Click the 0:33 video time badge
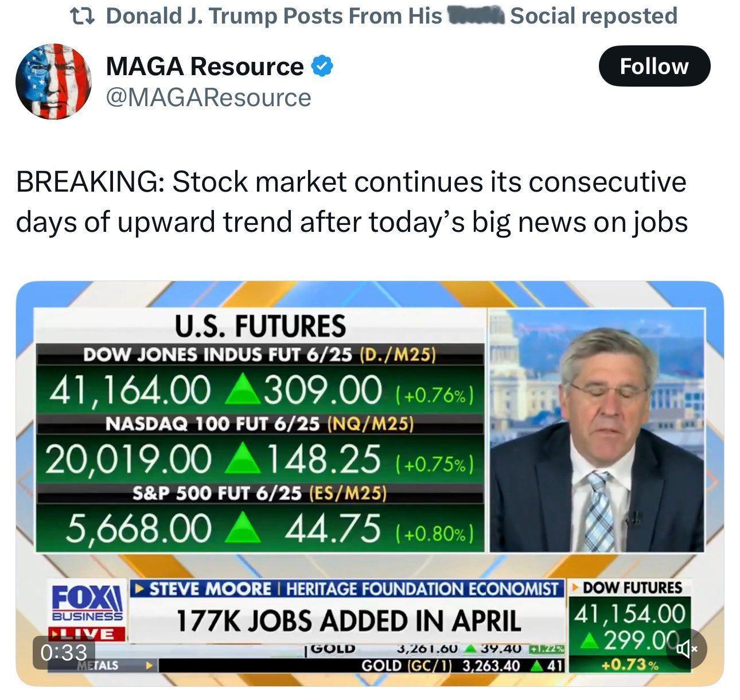This screenshot has height=700, width=740. click(x=64, y=652)
